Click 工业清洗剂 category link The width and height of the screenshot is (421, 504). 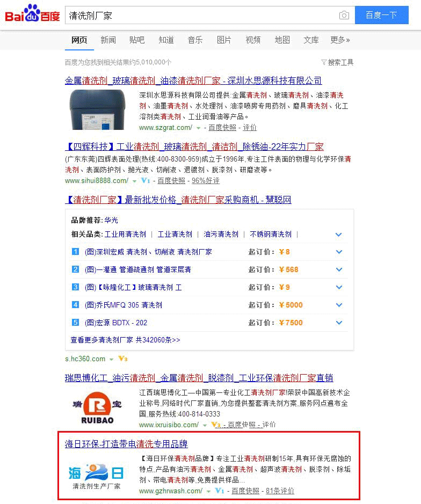(x=175, y=234)
